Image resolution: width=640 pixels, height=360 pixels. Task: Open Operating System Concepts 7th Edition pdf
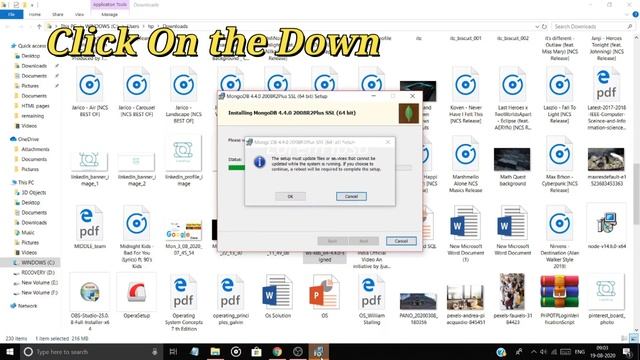click(184, 303)
